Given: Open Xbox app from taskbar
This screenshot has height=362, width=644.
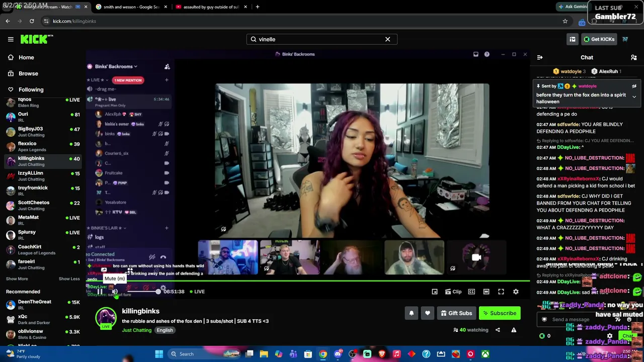Looking at the screenshot, I should point(485,354).
